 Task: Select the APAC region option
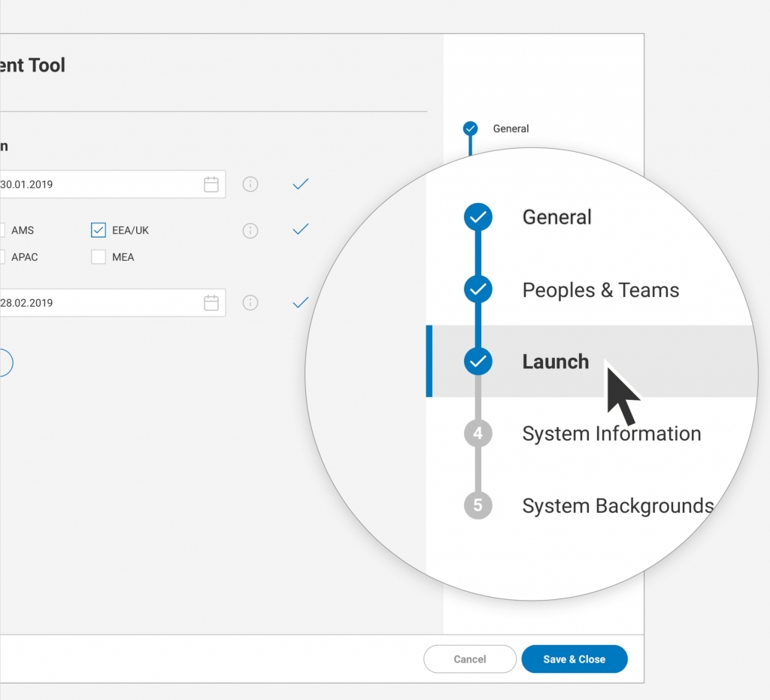2,257
